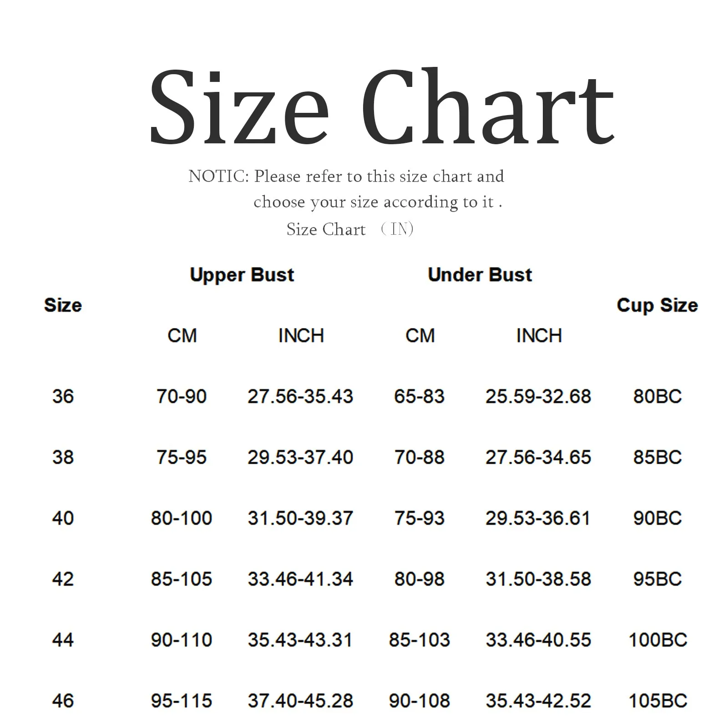Click the 100BC cup size cell
Image resolution: width=728 pixels, height=728 pixels.
tap(657, 640)
